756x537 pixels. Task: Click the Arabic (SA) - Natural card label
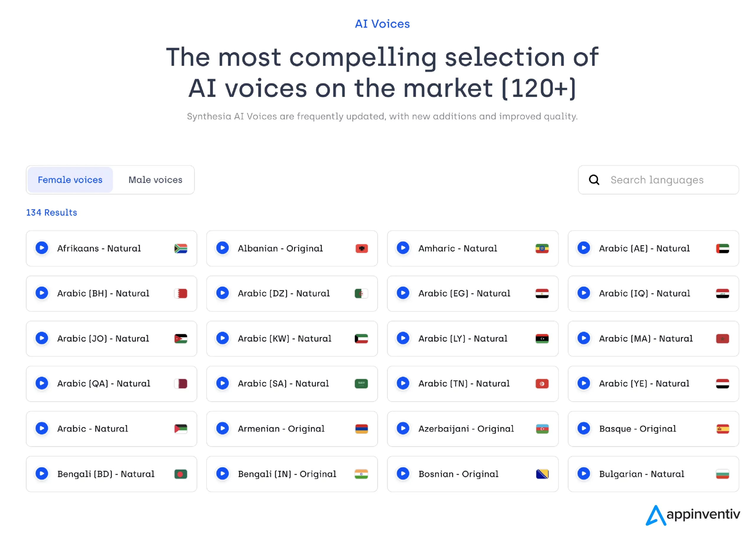[x=283, y=384]
